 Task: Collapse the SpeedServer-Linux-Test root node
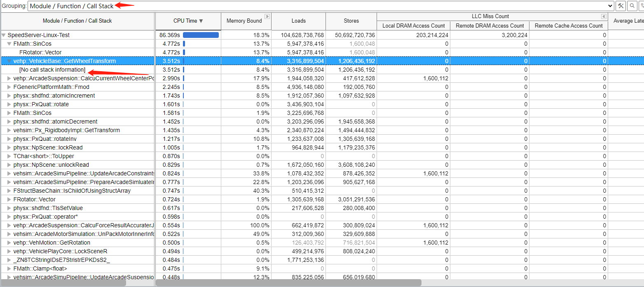[4, 35]
